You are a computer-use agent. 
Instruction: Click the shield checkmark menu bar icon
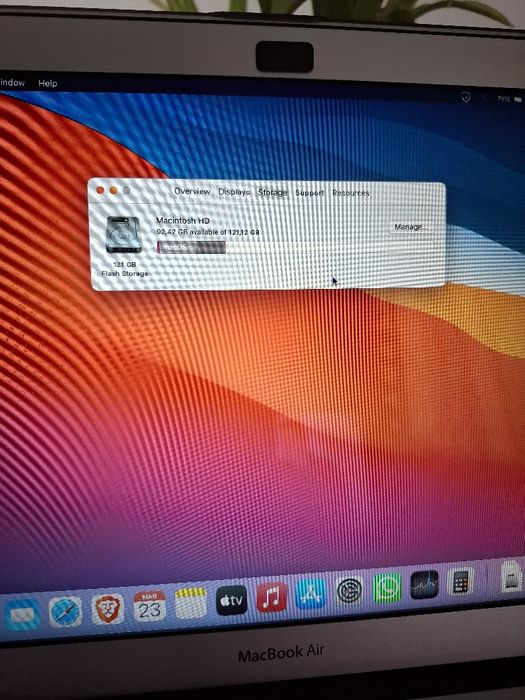(x=466, y=97)
